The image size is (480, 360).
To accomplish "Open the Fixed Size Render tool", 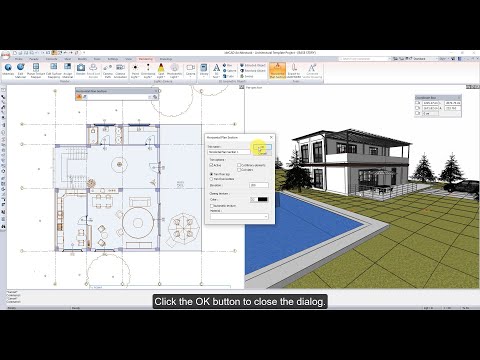I will (x=93, y=70).
